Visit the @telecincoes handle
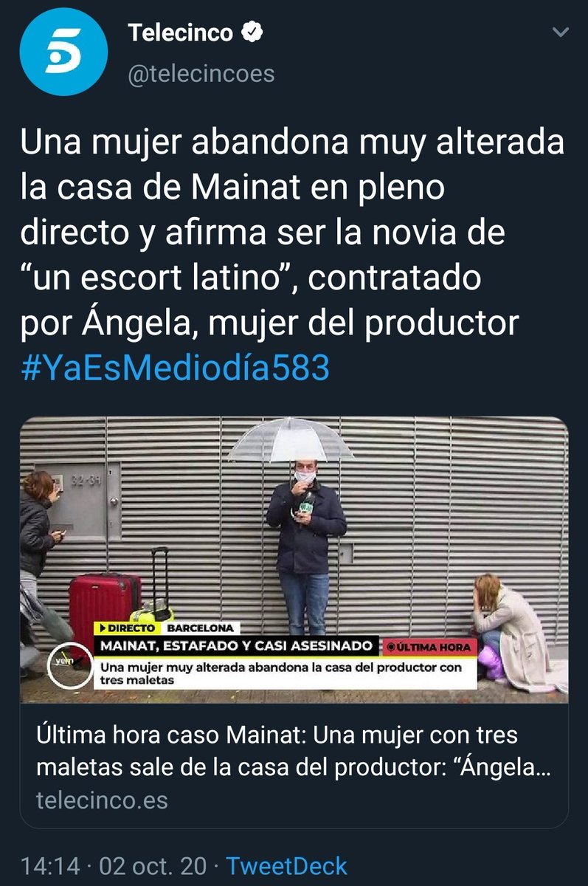This screenshot has height=886, width=588. click(x=201, y=74)
